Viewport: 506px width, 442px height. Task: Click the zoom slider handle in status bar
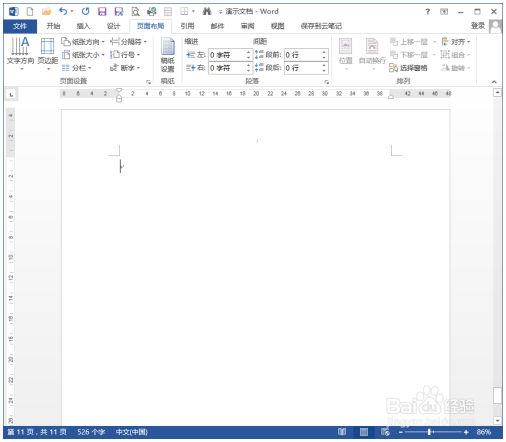[x=430, y=432]
